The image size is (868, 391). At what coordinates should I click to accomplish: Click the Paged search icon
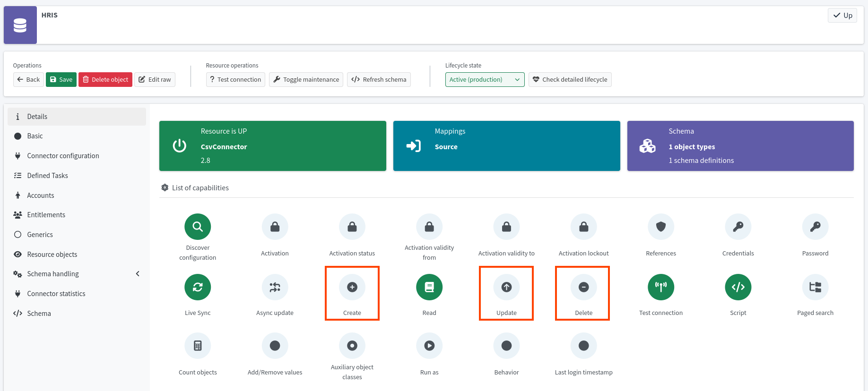tap(816, 287)
